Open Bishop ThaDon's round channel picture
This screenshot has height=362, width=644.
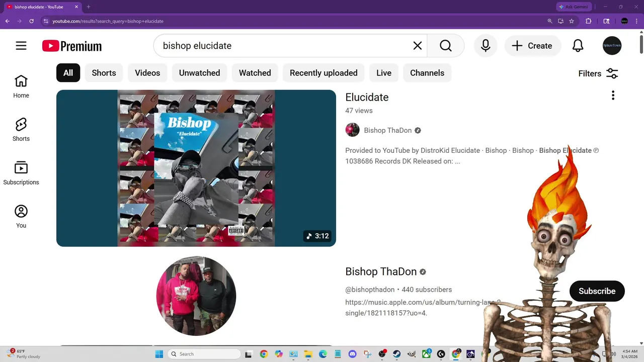196,296
